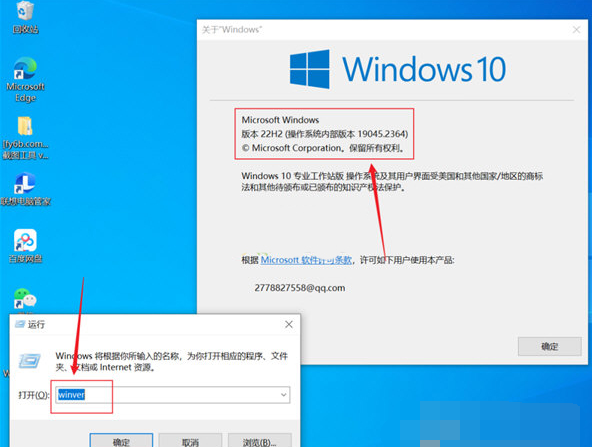This screenshot has height=447, width=592.
Task: Open the Microsoft 软件许可条款 link
Action: [x=306, y=260]
